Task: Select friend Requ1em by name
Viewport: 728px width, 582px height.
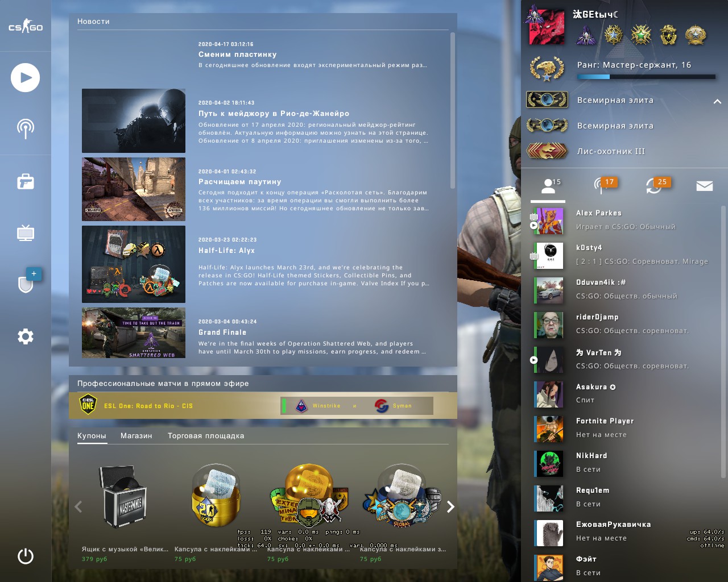Action: click(593, 490)
